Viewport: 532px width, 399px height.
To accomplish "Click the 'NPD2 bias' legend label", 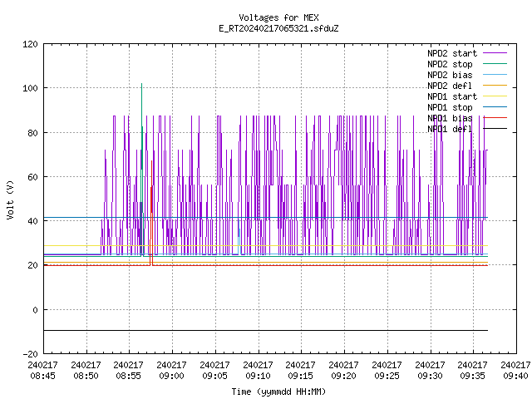I will click(450, 75).
